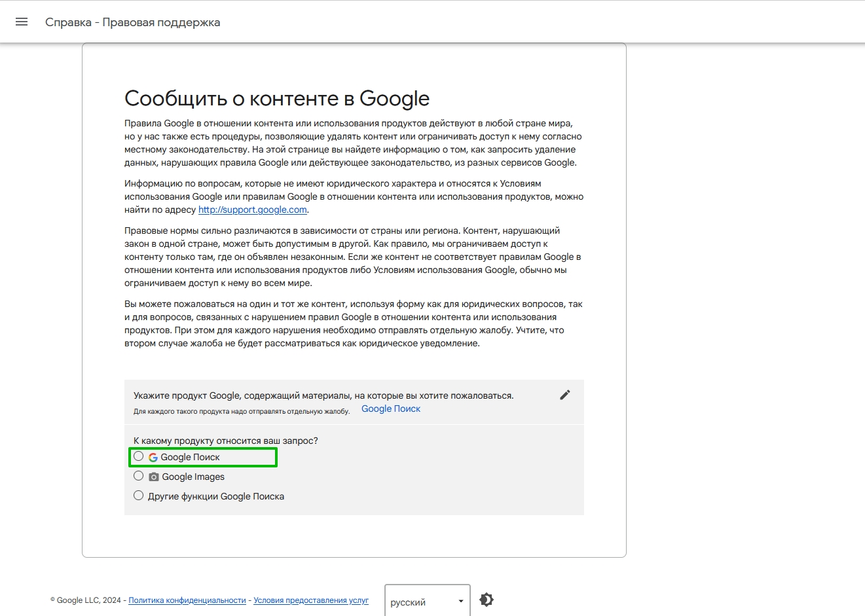Click the Сообщить о контенте в Google heading
The width and height of the screenshot is (865, 616).
coord(277,98)
